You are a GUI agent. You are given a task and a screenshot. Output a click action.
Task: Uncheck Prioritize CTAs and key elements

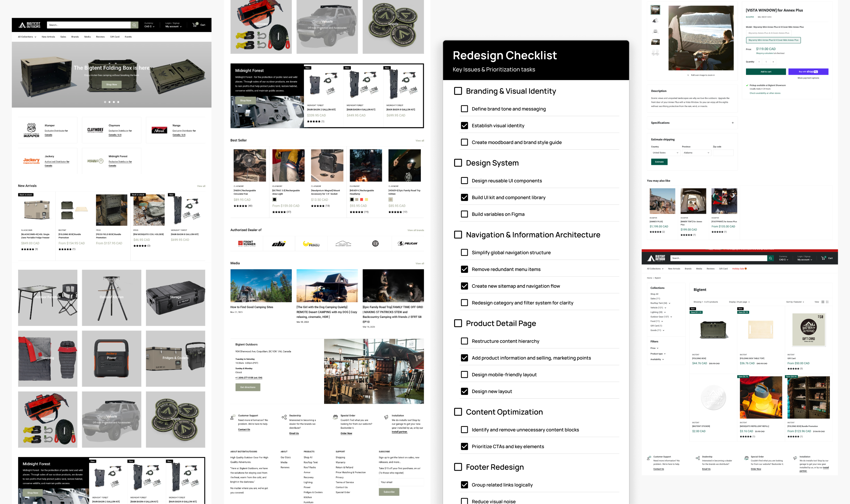pyautogui.click(x=464, y=447)
